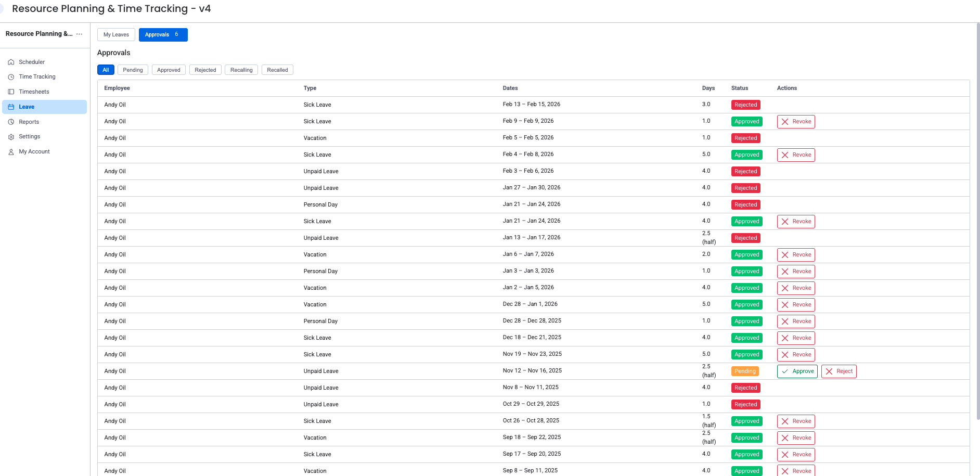Viewport: 980px width, 476px height.
Task: Switch to the My Leaves tab
Action: [x=115, y=34]
